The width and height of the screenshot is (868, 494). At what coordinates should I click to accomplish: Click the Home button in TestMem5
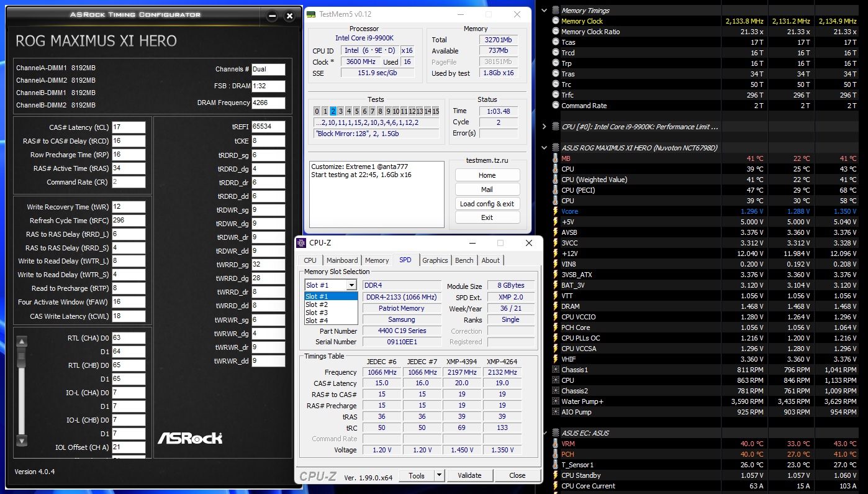pos(487,175)
